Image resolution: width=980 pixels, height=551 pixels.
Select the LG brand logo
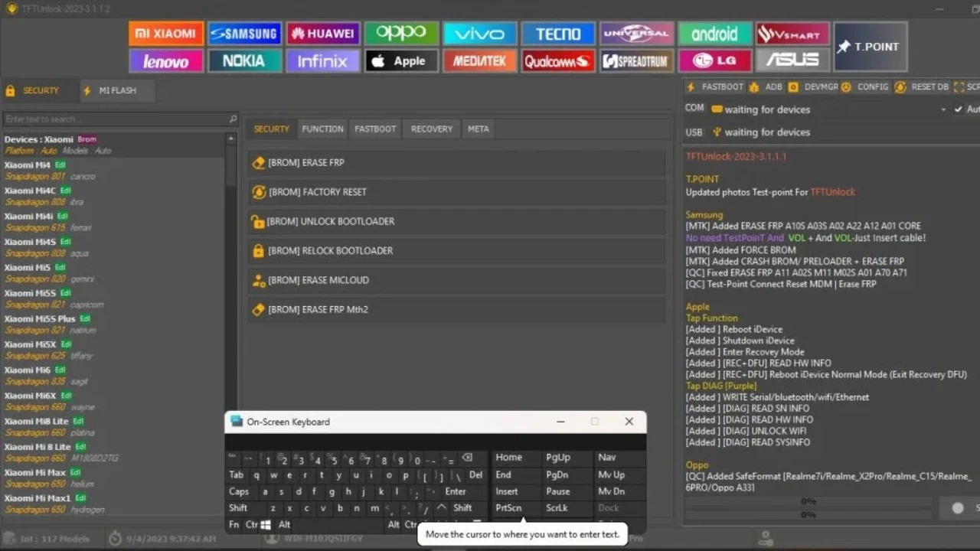[x=714, y=60]
